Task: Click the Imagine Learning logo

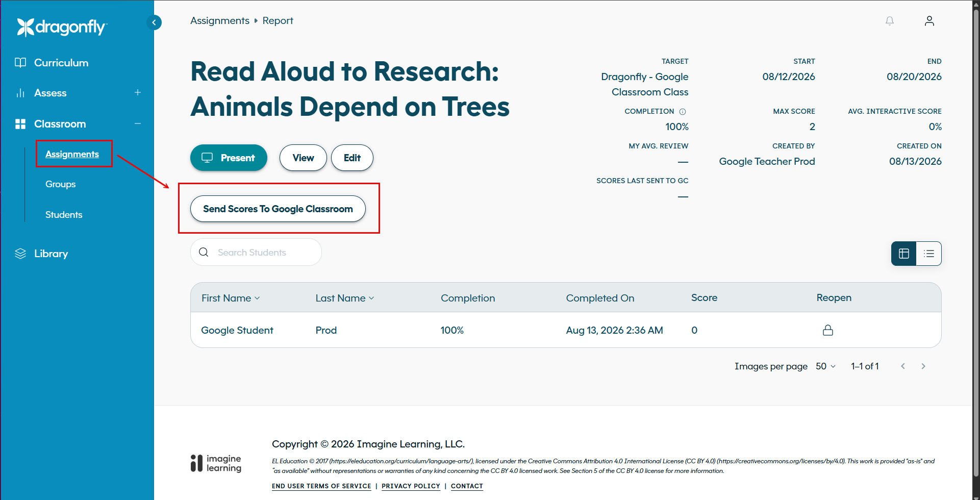Action: click(x=216, y=463)
